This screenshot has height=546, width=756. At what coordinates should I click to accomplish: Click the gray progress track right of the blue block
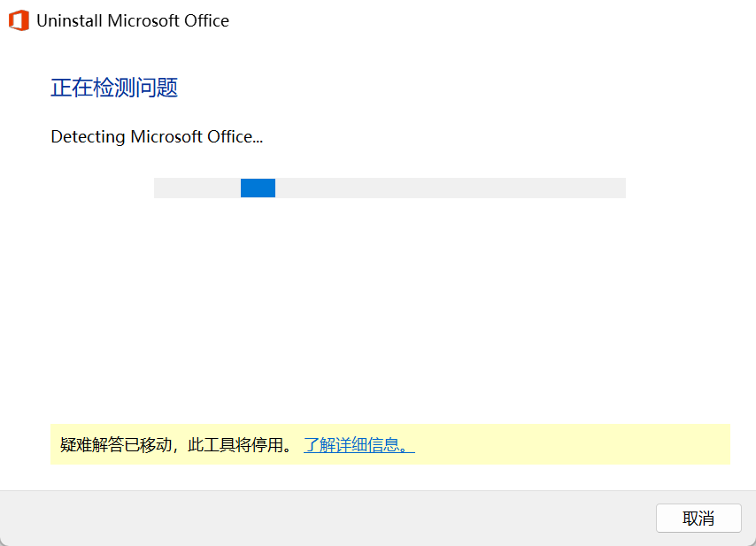(451, 188)
